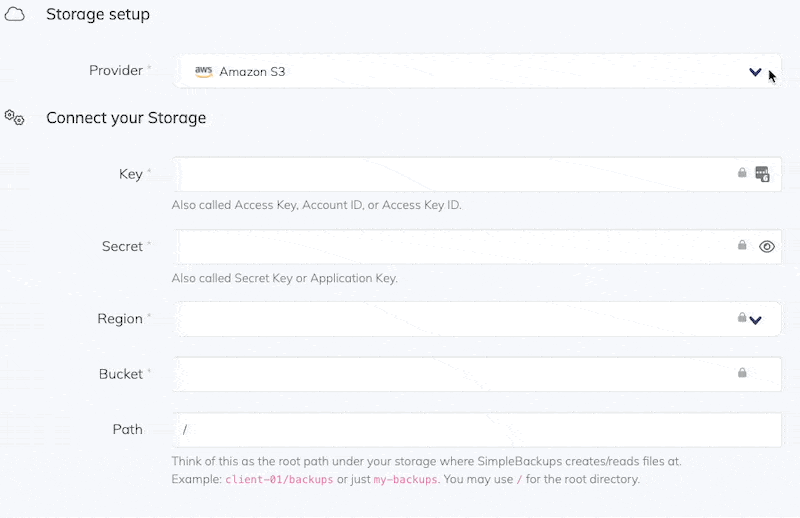This screenshot has height=518, width=800.
Task: Click the lock icon in the Bucket field
Action: (x=742, y=373)
